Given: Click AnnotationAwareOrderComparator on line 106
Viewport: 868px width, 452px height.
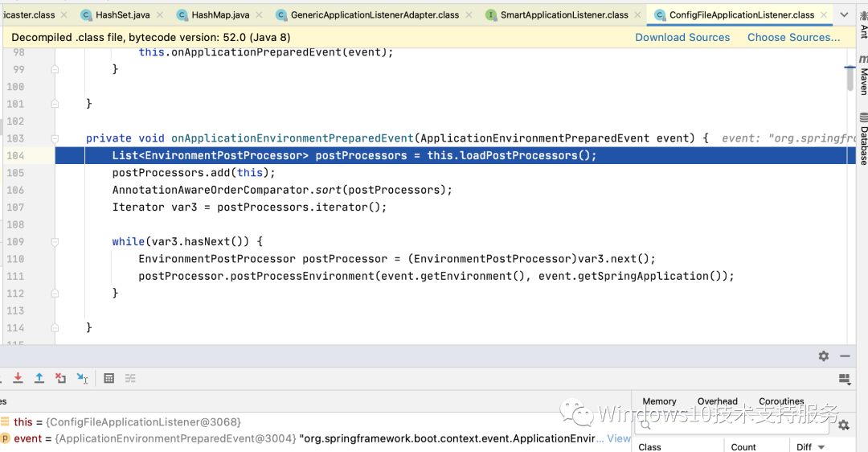Looking at the screenshot, I should (211, 190).
